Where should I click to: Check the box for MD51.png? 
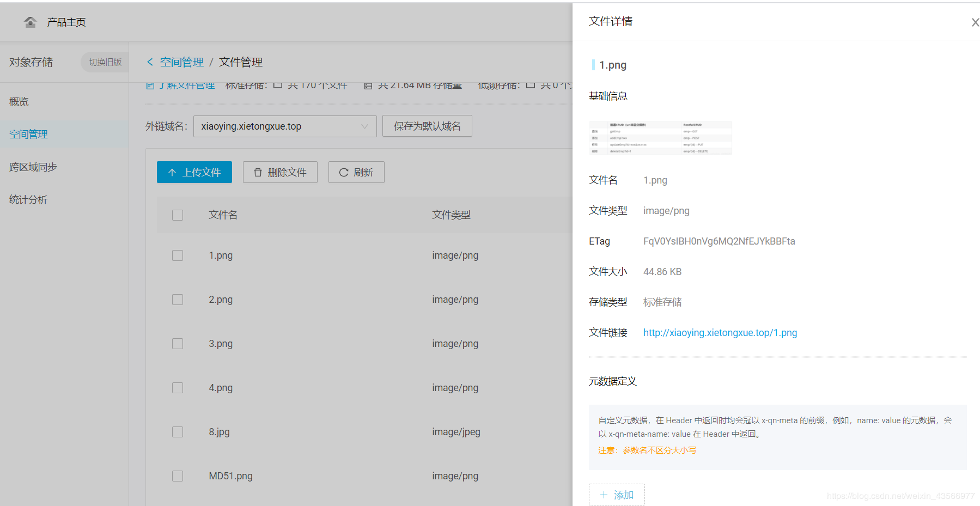[178, 476]
